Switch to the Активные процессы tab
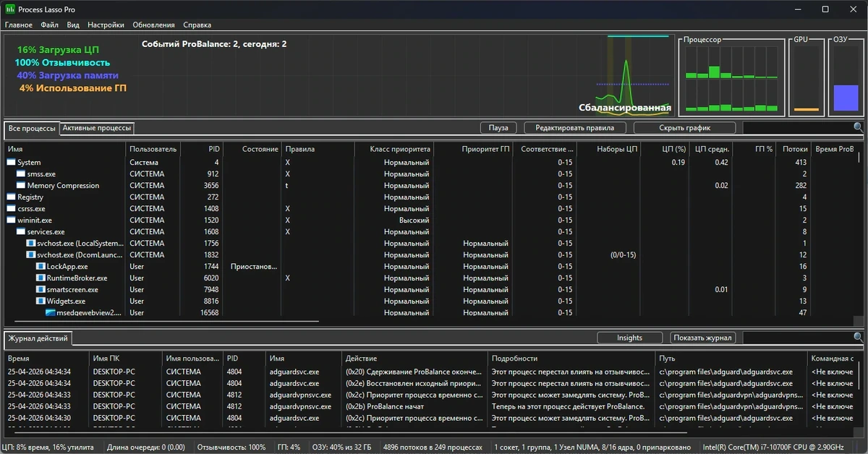The image size is (868, 454). (x=97, y=128)
